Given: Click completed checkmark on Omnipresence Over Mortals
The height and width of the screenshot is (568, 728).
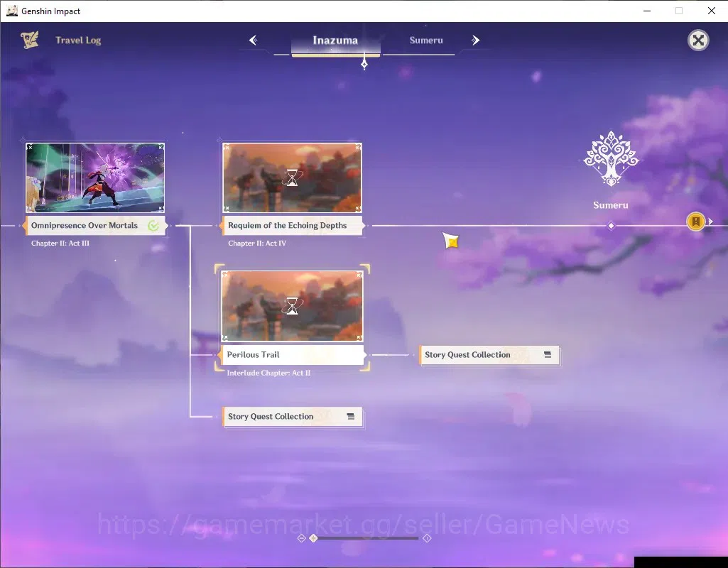Looking at the screenshot, I should click(x=153, y=226).
